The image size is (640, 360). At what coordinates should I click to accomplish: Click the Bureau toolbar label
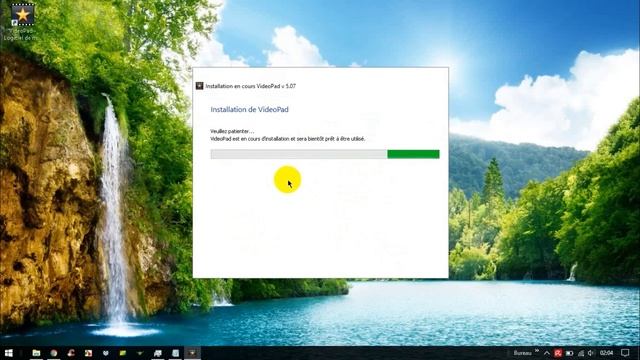point(523,353)
